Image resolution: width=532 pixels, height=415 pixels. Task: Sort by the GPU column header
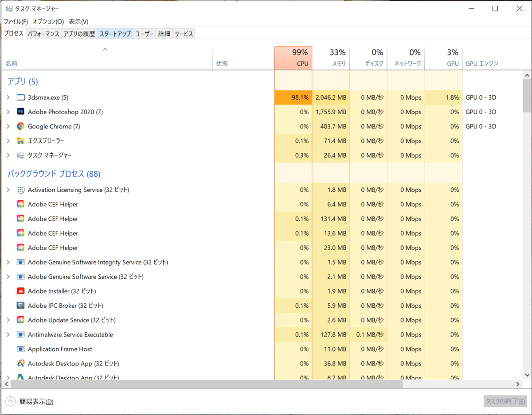[443, 58]
